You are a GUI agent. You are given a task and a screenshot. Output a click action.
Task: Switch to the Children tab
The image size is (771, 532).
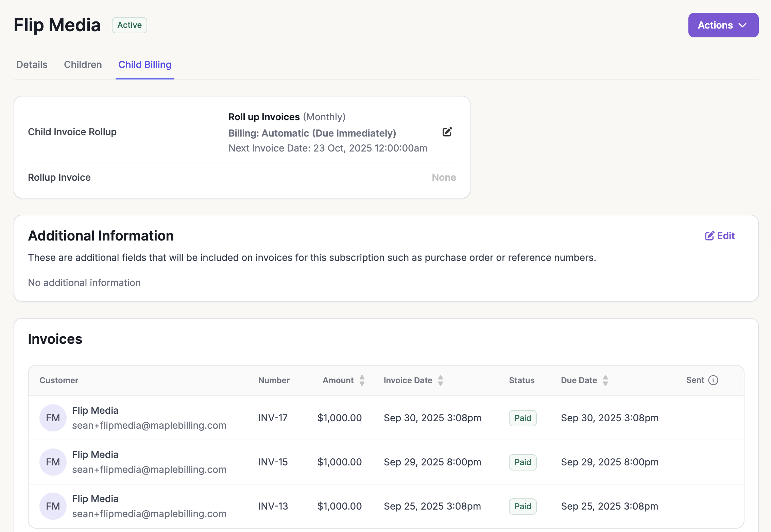click(x=83, y=65)
